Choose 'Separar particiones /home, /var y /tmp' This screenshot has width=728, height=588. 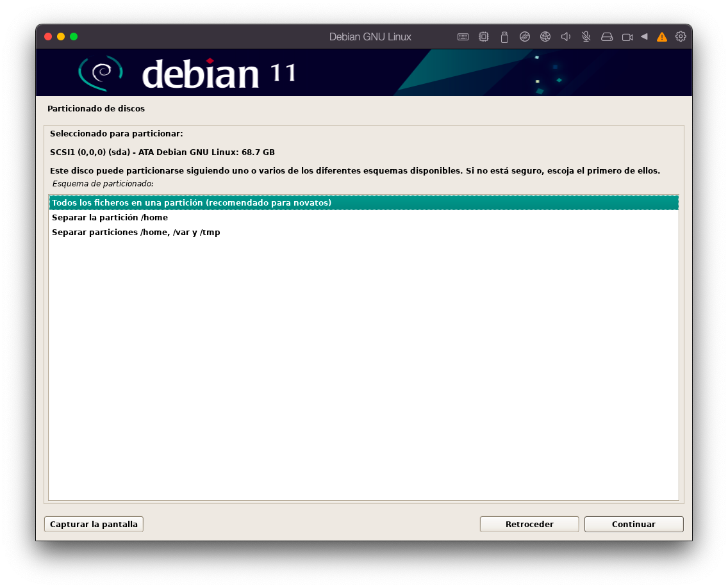pyautogui.click(x=136, y=233)
